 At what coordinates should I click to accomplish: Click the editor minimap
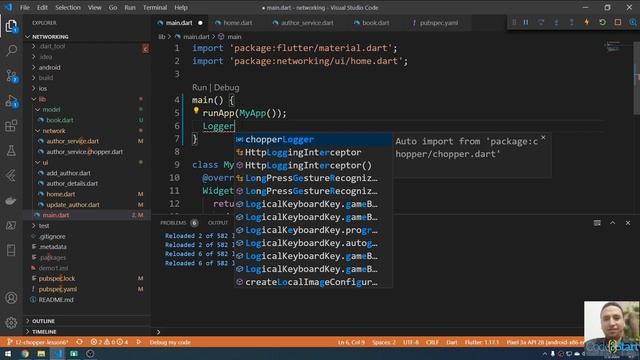(613, 47)
